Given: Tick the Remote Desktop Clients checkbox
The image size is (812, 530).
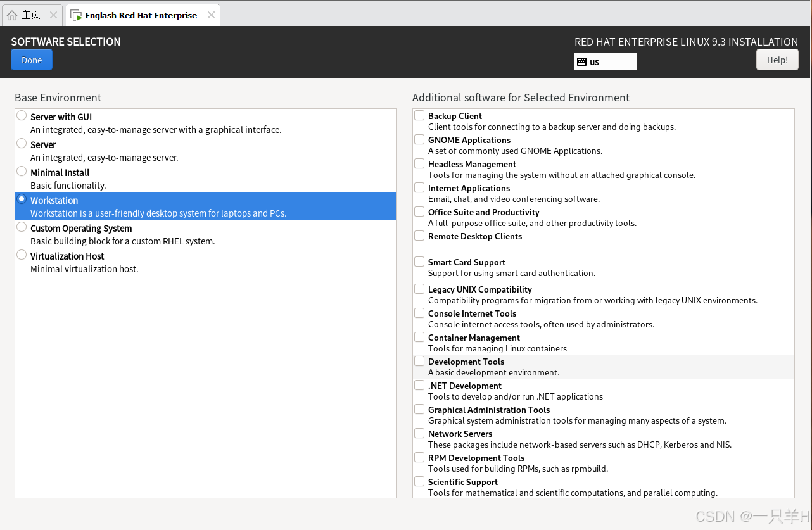Looking at the screenshot, I should 419,236.
